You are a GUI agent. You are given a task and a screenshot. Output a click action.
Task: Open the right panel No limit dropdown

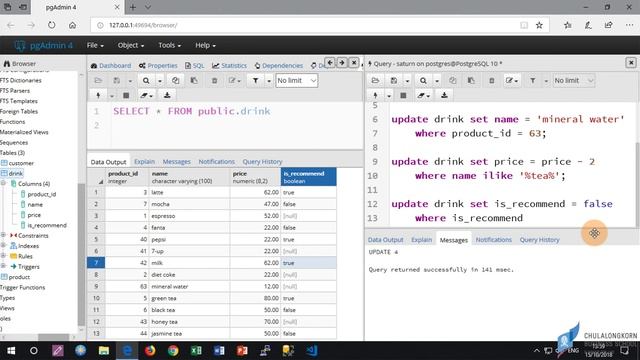click(x=573, y=80)
